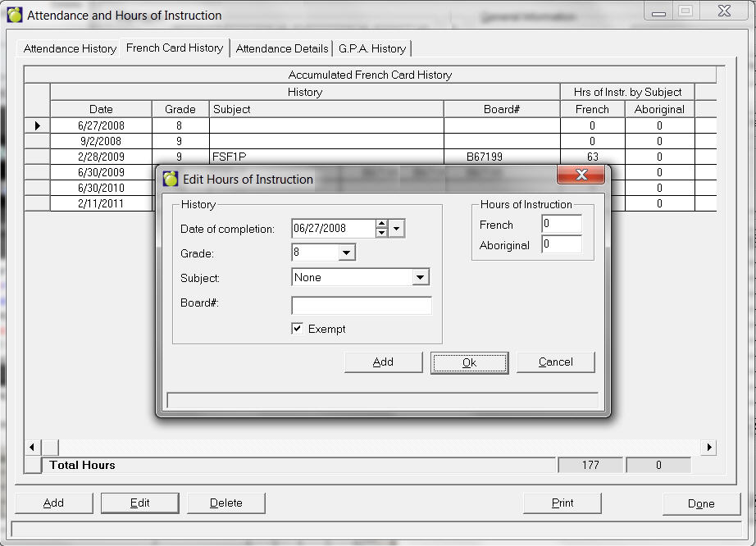The image size is (756, 546).
Task: Click the date spinner down arrow
Action: point(381,233)
